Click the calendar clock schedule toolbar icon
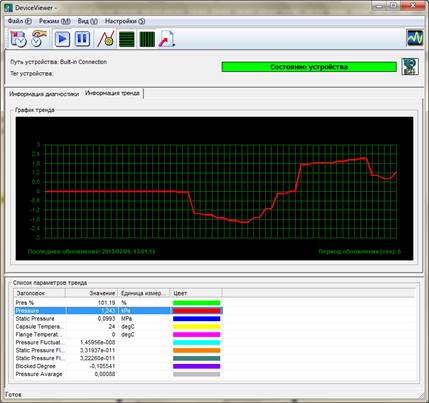 [x=18, y=39]
